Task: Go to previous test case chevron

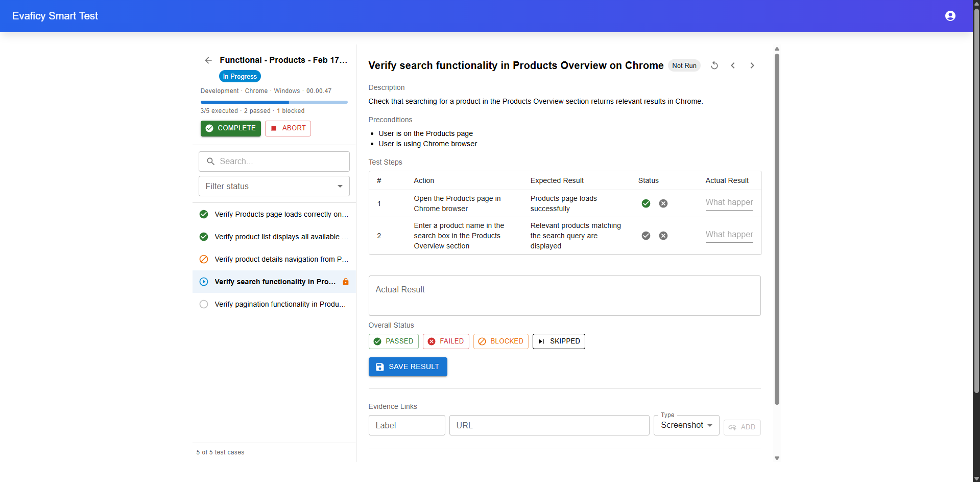Action: pos(733,65)
